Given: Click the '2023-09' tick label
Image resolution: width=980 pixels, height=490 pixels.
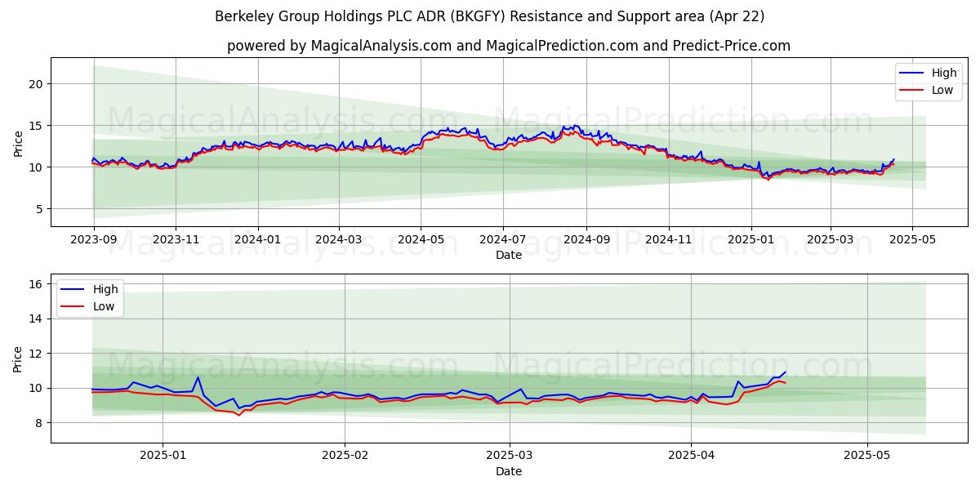Looking at the screenshot, I should (94, 239).
